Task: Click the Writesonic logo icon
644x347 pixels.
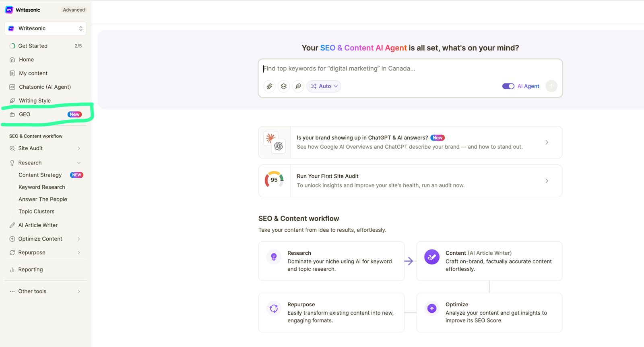Action: click(x=9, y=10)
